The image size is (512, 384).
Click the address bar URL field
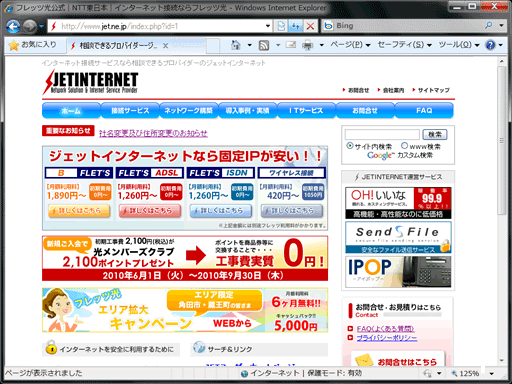[x=157, y=26]
